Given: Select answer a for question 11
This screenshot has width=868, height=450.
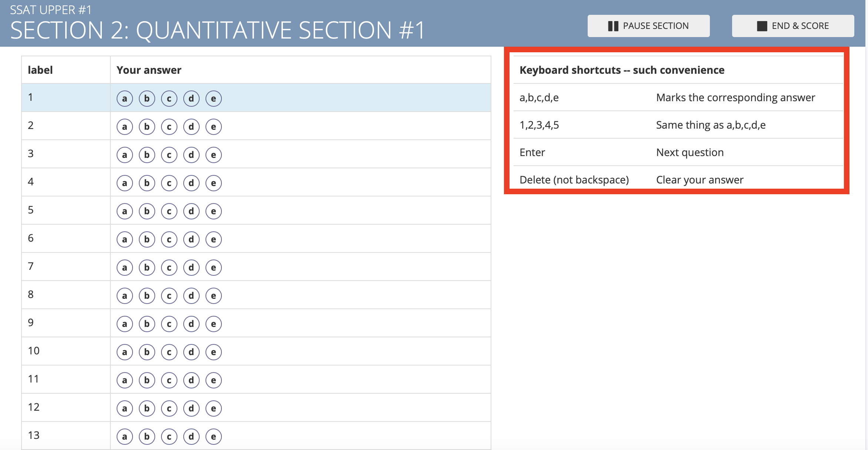Looking at the screenshot, I should pos(125,380).
